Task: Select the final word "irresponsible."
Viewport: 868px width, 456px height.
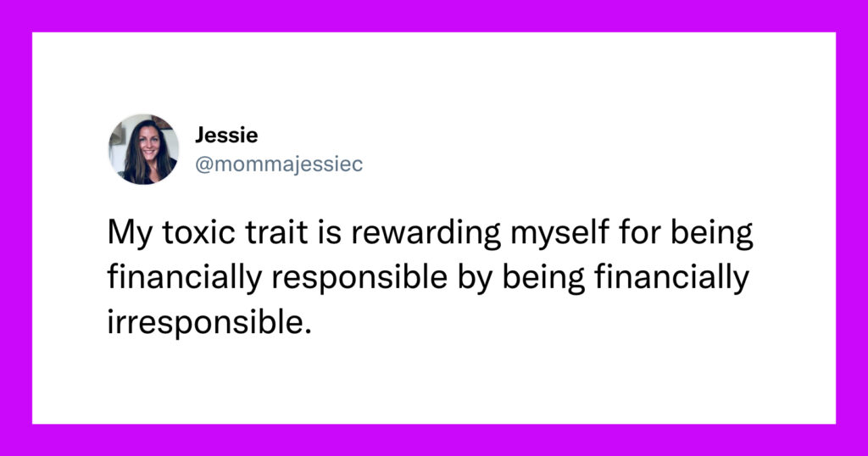Action: click(x=210, y=323)
